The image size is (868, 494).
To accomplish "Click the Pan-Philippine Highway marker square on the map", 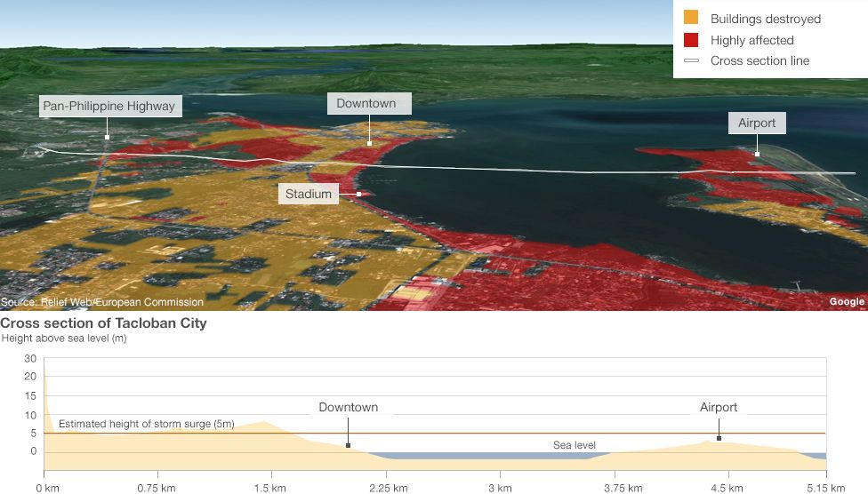I will [107, 137].
